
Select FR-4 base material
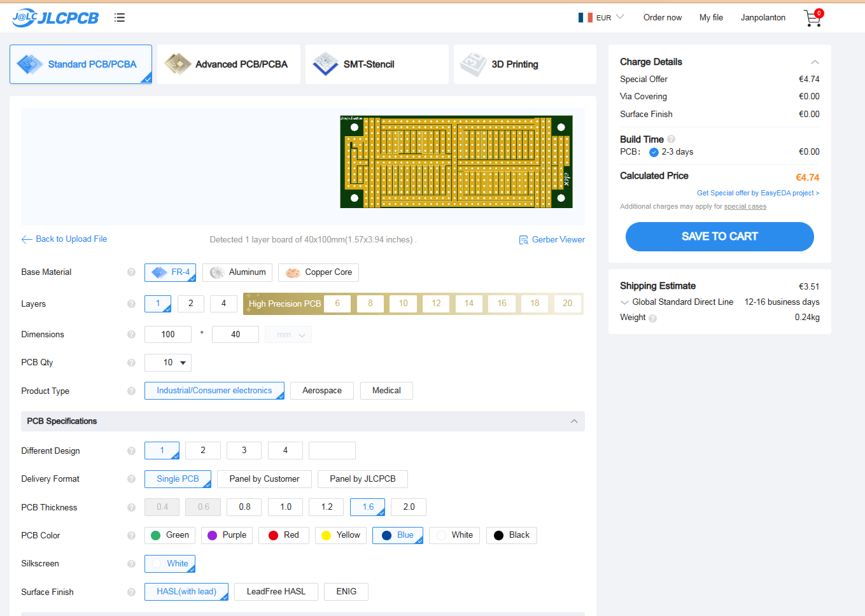click(170, 272)
